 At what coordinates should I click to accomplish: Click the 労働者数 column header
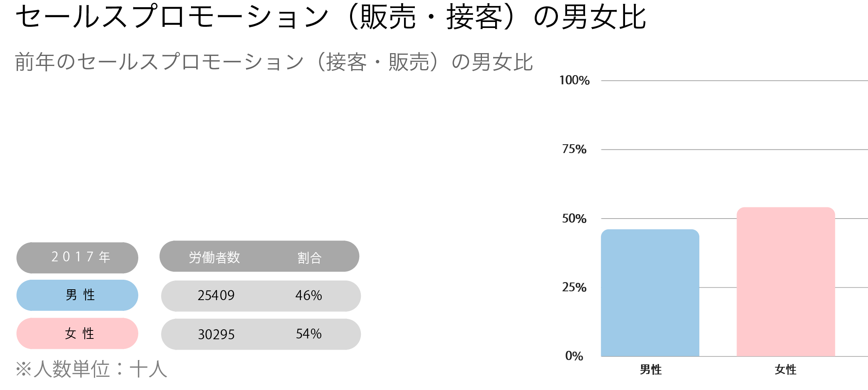point(214,257)
